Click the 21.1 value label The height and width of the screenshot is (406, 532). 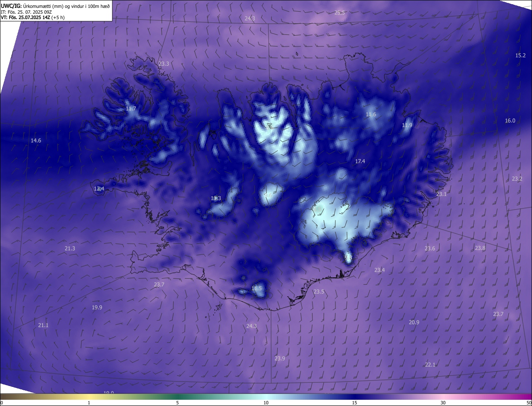point(43,325)
